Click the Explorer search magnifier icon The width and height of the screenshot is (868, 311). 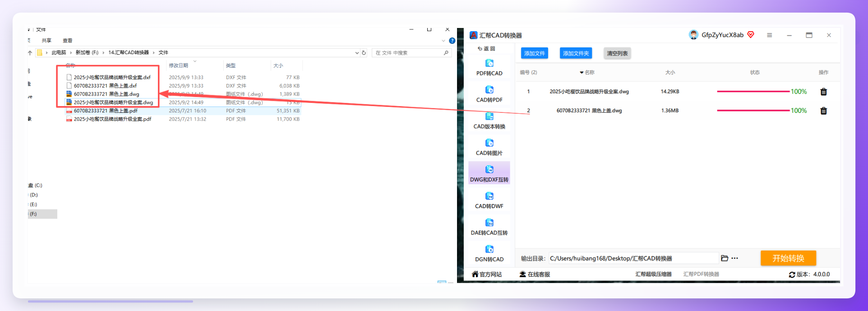(x=446, y=53)
